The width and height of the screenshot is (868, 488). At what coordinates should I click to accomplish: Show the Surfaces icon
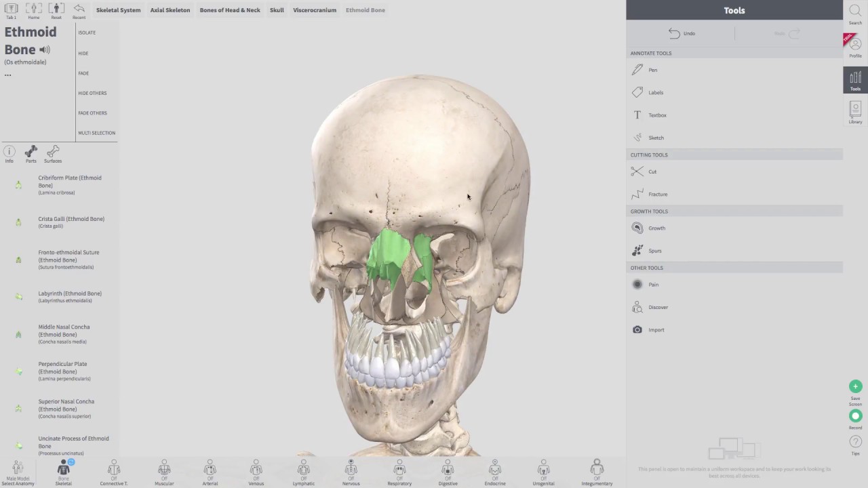pyautogui.click(x=53, y=154)
